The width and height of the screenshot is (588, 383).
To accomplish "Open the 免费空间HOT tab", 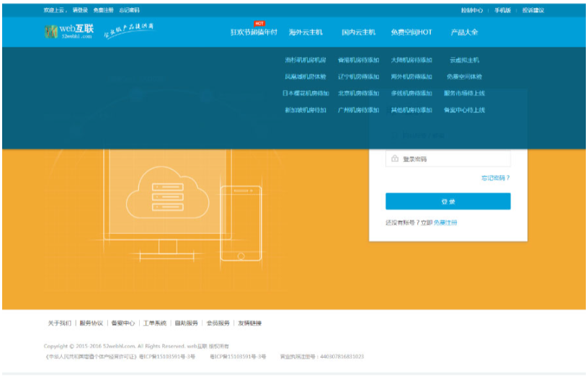I will point(411,32).
